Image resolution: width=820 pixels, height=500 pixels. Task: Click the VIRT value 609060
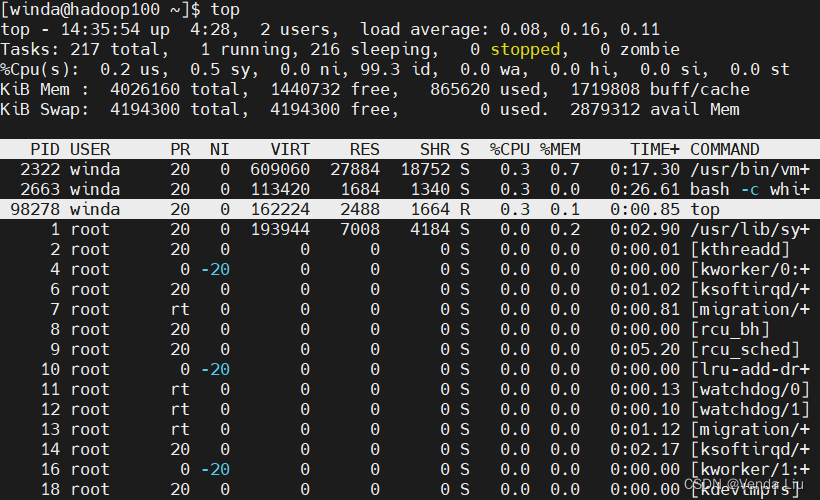[x=280, y=169]
